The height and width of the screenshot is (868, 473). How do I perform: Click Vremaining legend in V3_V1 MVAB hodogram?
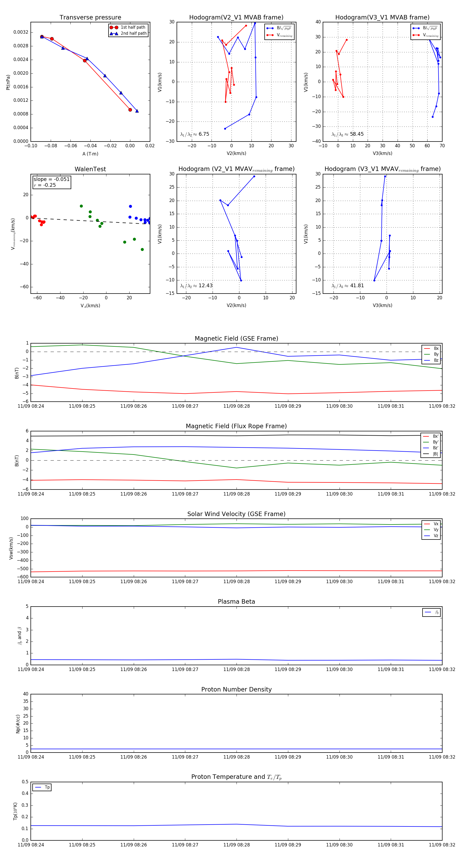[x=425, y=35]
